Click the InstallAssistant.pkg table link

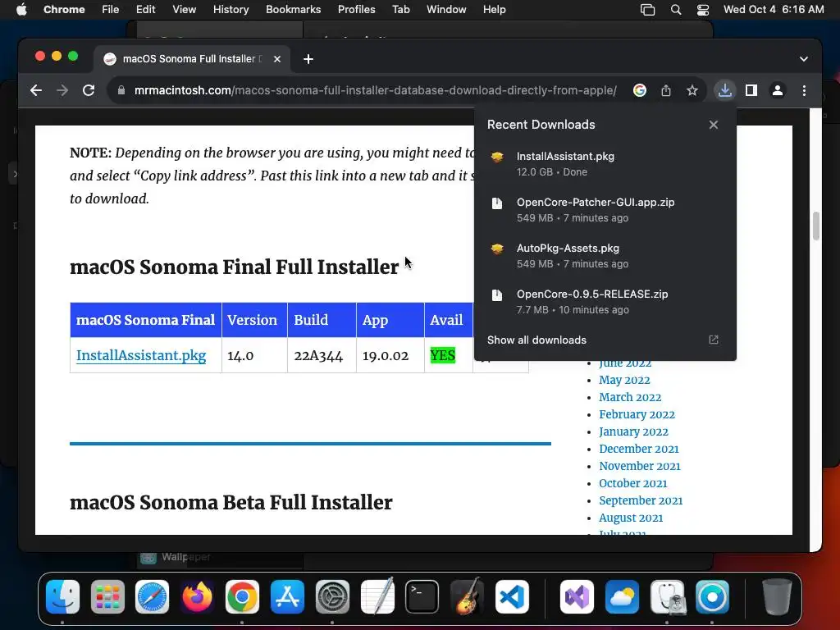pos(141,355)
